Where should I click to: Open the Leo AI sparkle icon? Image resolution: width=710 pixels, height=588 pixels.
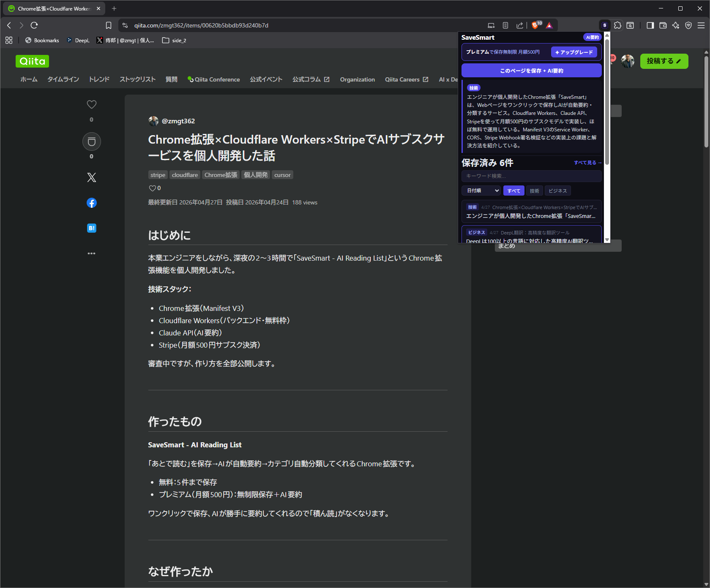[x=676, y=25]
